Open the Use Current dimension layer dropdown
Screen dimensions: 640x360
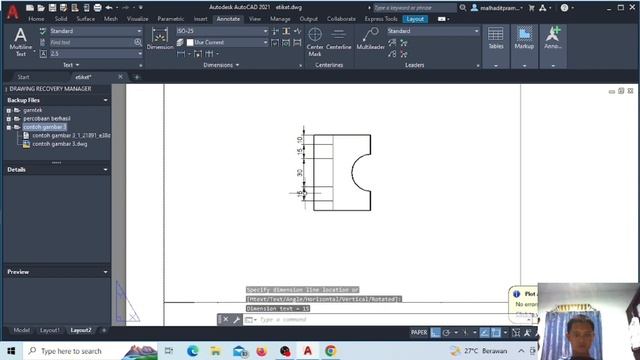[x=227, y=42]
